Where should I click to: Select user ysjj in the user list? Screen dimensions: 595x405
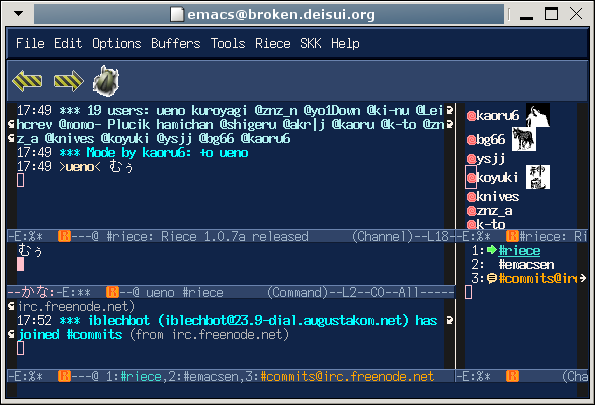click(490, 158)
